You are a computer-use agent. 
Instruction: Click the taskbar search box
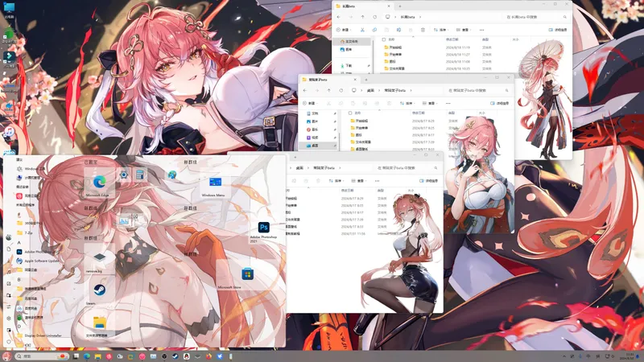pyautogui.click(x=41, y=356)
